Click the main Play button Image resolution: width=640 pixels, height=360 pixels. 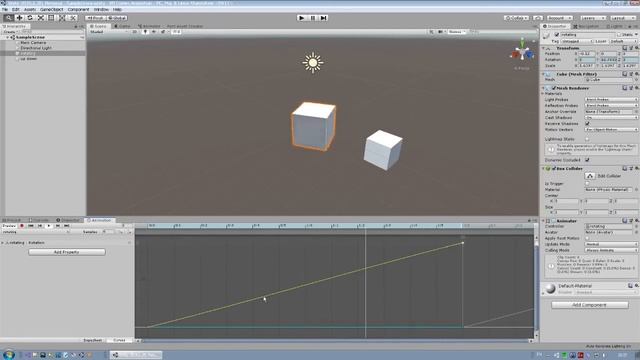(x=302, y=18)
